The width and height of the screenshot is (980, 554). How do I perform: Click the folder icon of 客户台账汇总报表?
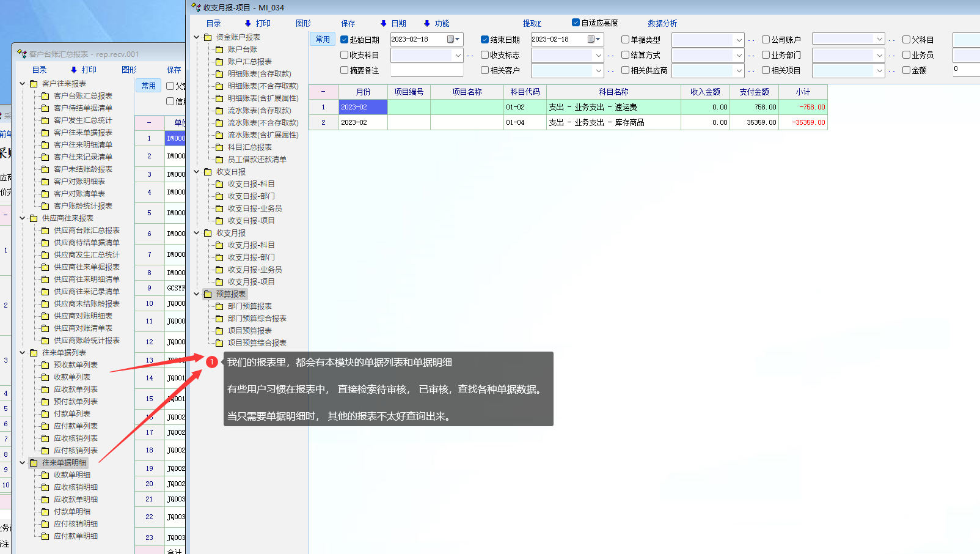[x=45, y=96]
